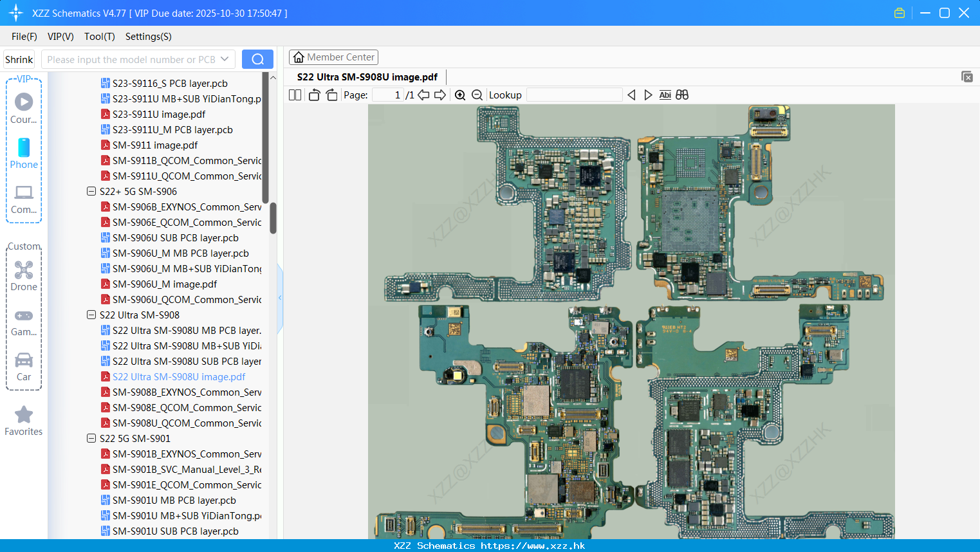Viewport: 980px width, 552px height.
Task: Open the Tool(T) menu
Action: click(x=100, y=37)
